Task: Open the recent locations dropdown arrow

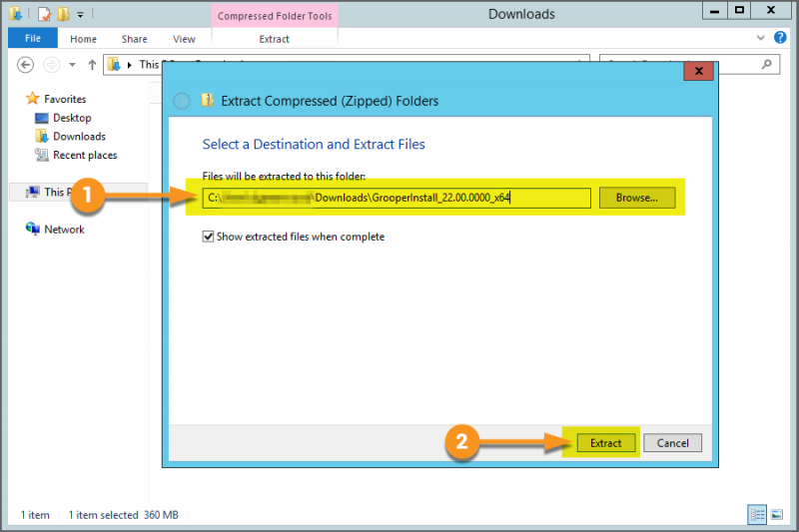Action: tap(72, 65)
